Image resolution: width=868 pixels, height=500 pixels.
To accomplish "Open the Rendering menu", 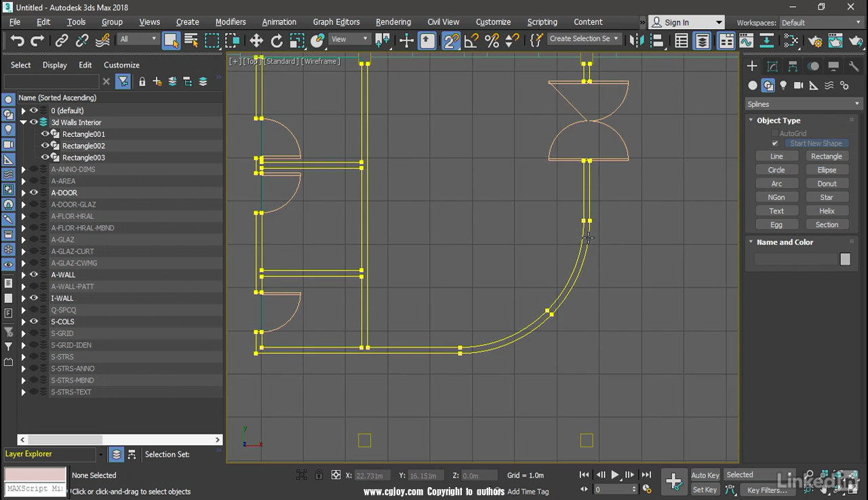I will click(x=393, y=22).
